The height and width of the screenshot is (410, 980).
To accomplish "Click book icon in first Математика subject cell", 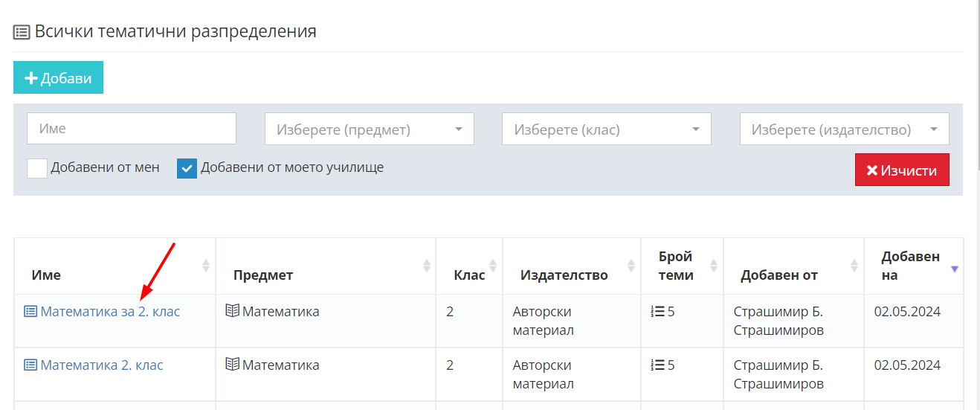I will [233, 311].
